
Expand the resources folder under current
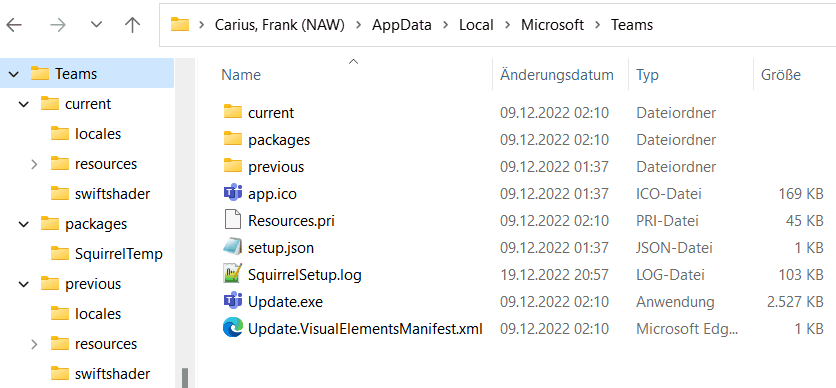[34, 164]
